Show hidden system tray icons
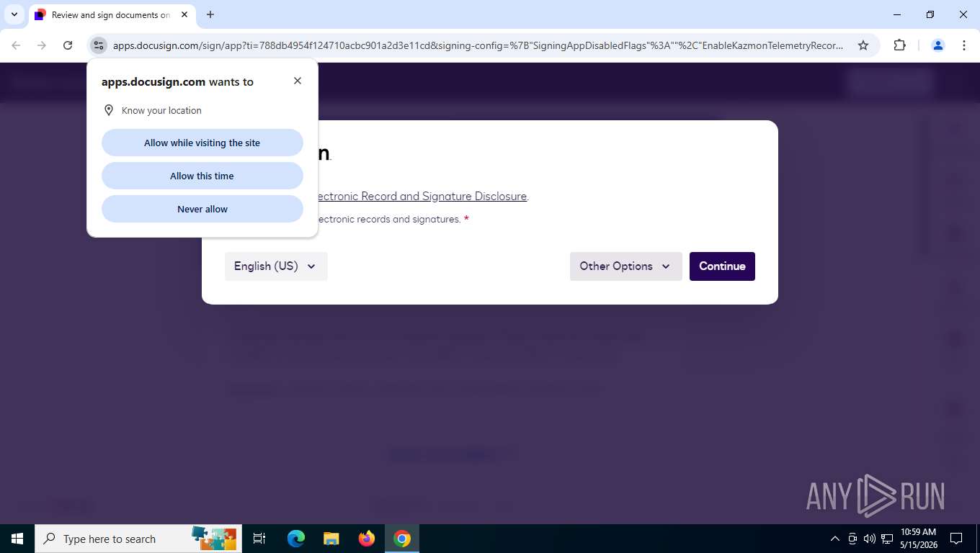Screen dimensions: 980x553 [835, 539]
